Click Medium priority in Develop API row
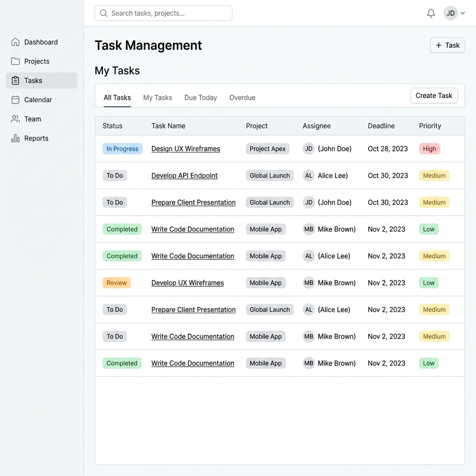Screen dimensions: 476x476 (434, 175)
